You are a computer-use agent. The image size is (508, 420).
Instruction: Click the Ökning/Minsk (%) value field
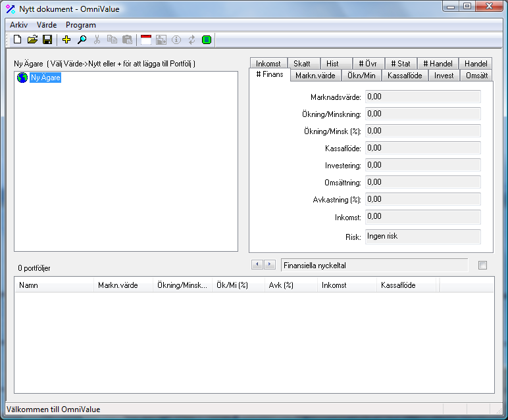[x=423, y=131]
